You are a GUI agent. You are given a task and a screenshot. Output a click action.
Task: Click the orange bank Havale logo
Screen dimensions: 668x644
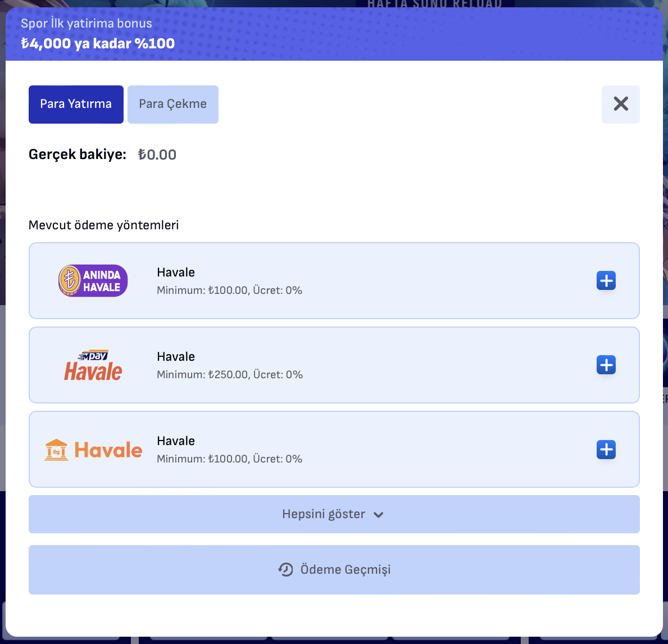coord(93,450)
